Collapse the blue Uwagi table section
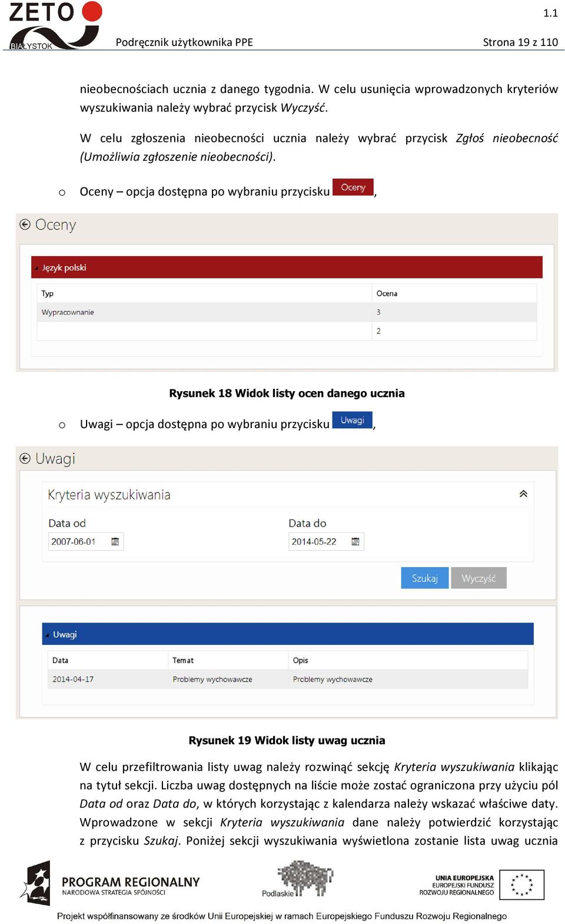This screenshot has height=924, width=565. pos(47,635)
